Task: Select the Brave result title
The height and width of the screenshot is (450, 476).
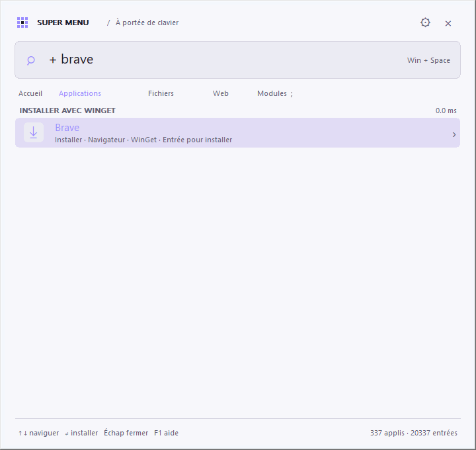Action: (67, 128)
